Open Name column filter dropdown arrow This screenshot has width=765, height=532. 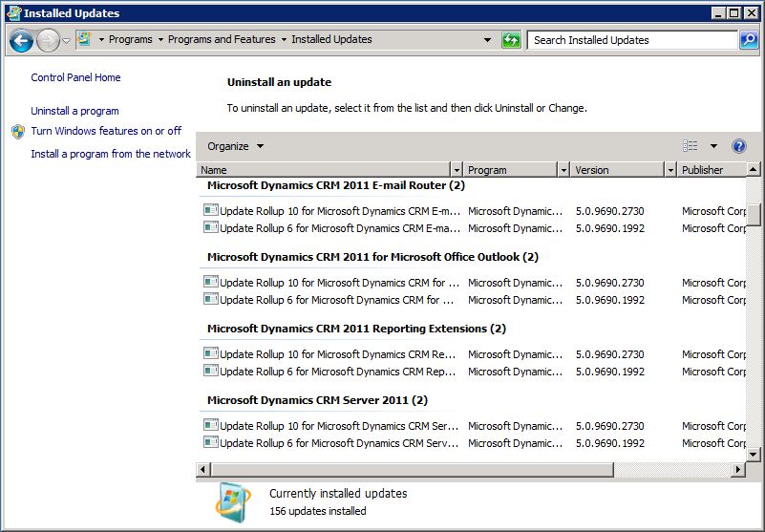(457, 170)
